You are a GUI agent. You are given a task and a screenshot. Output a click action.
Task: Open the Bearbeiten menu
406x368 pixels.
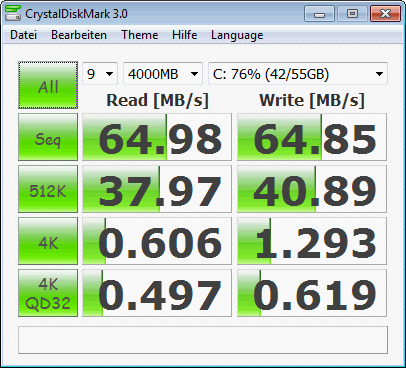pyautogui.click(x=79, y=35)
